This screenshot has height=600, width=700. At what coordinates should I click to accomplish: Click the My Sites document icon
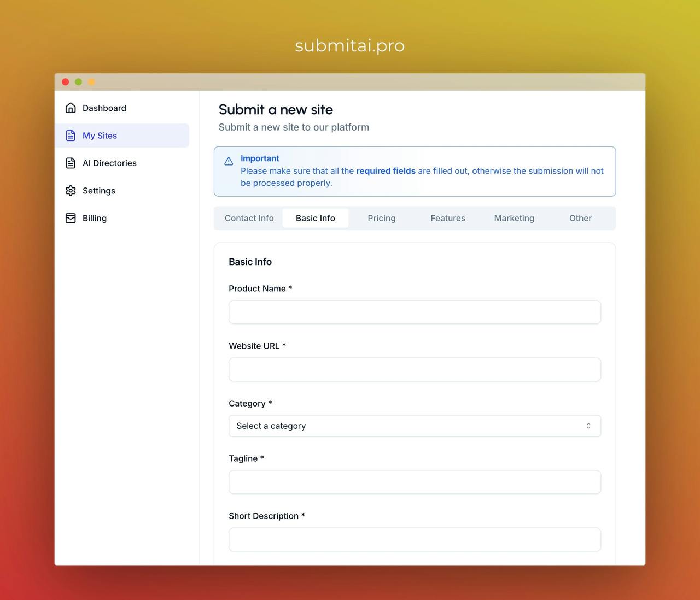(x=71, y=136)
